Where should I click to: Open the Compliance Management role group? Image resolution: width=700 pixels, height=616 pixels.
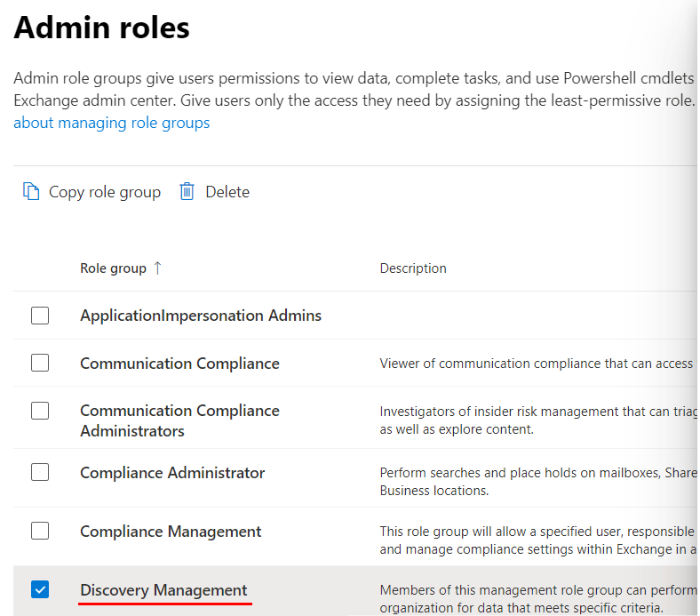coord(171,532)
